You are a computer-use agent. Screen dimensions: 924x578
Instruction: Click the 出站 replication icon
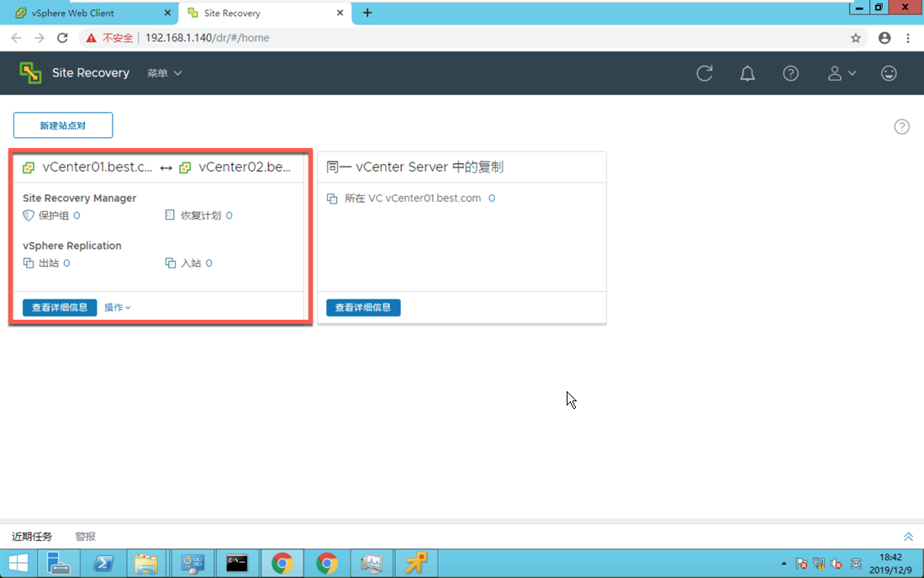pos(29,263)
